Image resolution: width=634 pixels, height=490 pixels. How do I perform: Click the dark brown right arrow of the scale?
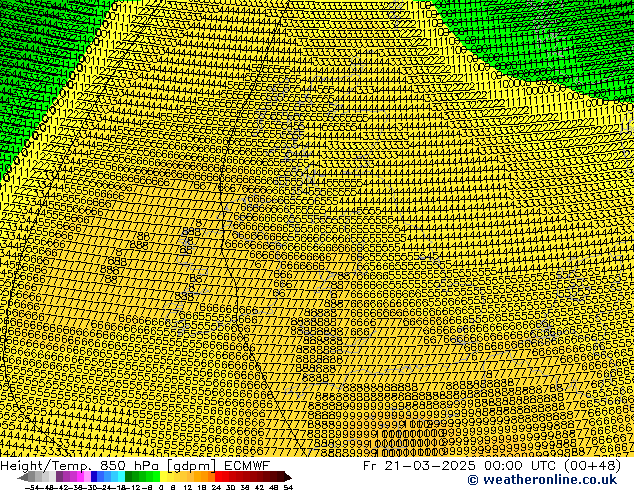[x=287, y=477]
